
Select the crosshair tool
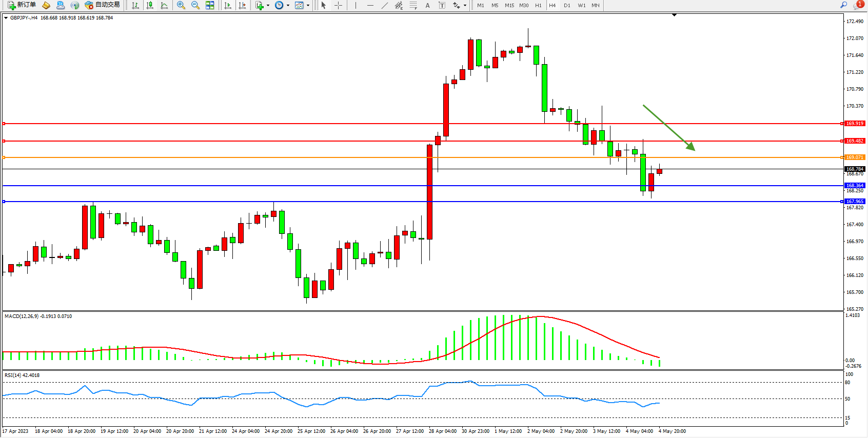click(339, 5)
